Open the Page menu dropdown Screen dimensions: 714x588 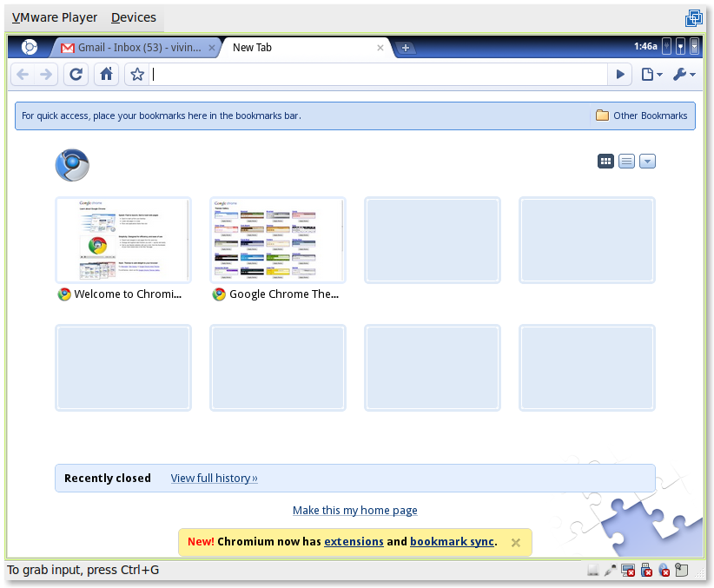pos(651,75)
